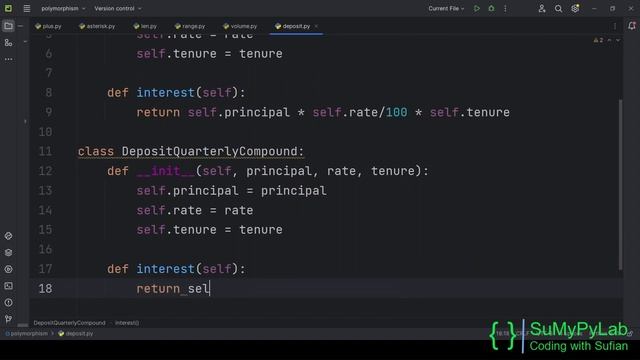Click the PyCharm application logo
This screenshot has height=360, width=640.
click(8, 8)
